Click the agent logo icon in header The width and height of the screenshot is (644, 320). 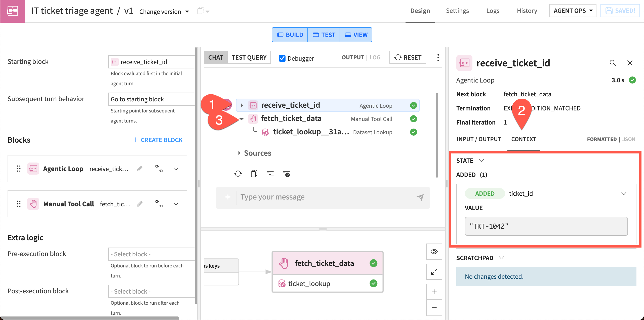(12, 11)
